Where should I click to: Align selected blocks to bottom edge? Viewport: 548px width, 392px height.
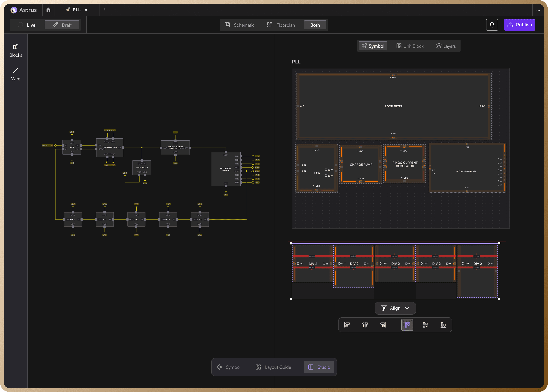click(443, 325)
